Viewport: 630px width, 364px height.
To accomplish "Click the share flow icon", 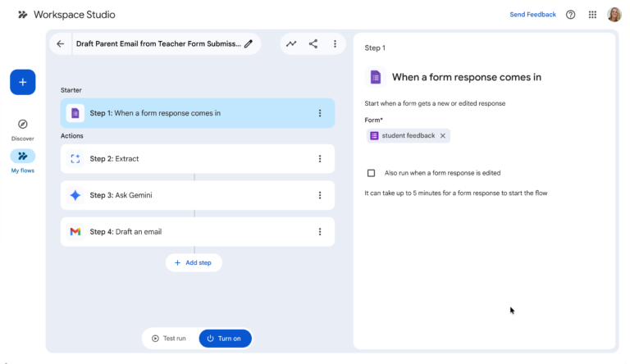I will click(313, 43).
